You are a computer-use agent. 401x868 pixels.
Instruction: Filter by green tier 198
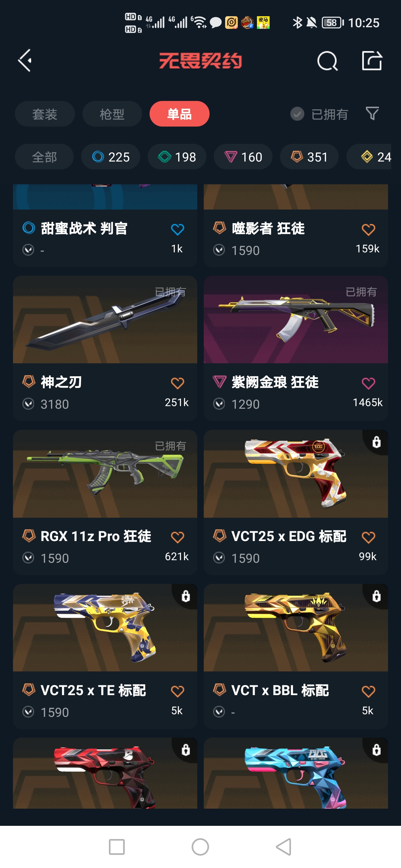[177, 157]
